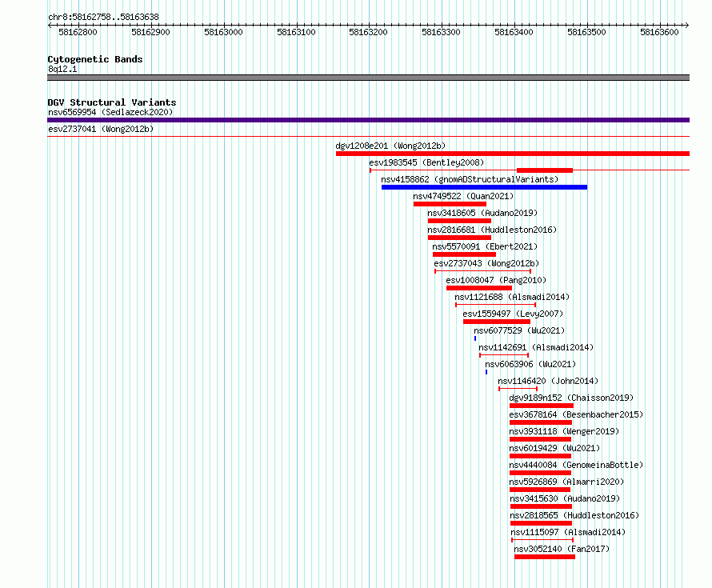Select the purple nsv6569954 variant bar
Image resolution: width=712 pixels, height=588 pixels.
point(368,120)
